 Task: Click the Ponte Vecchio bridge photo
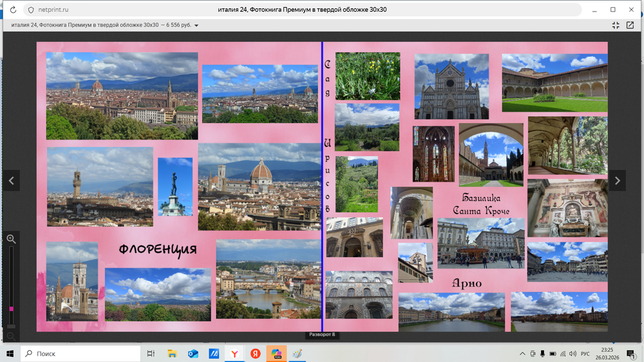[x=268, y=279]
